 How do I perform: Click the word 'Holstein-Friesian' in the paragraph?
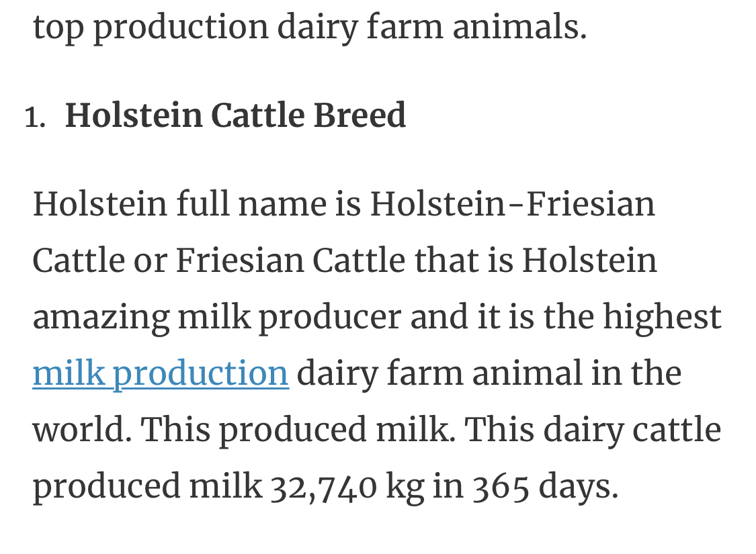tap(513, 204)
